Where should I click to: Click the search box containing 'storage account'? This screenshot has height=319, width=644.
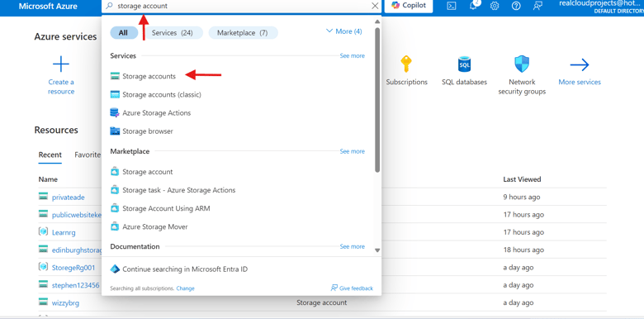(x=242, y=6)
